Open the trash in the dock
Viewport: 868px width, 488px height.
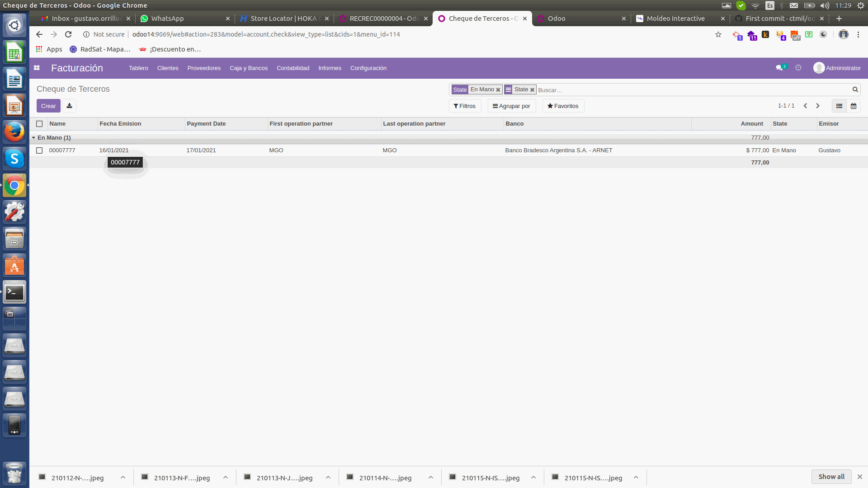tap(14, 473)
